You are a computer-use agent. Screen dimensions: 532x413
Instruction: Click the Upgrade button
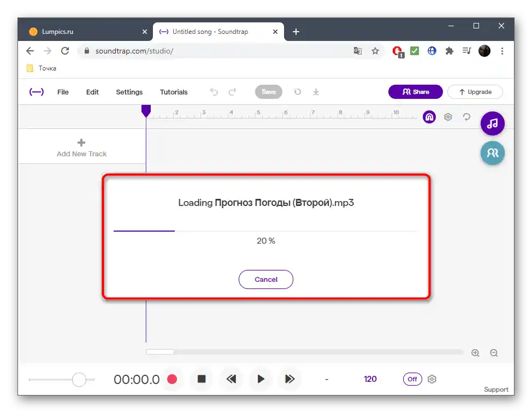pyautogui.click(x=475, y=92)
